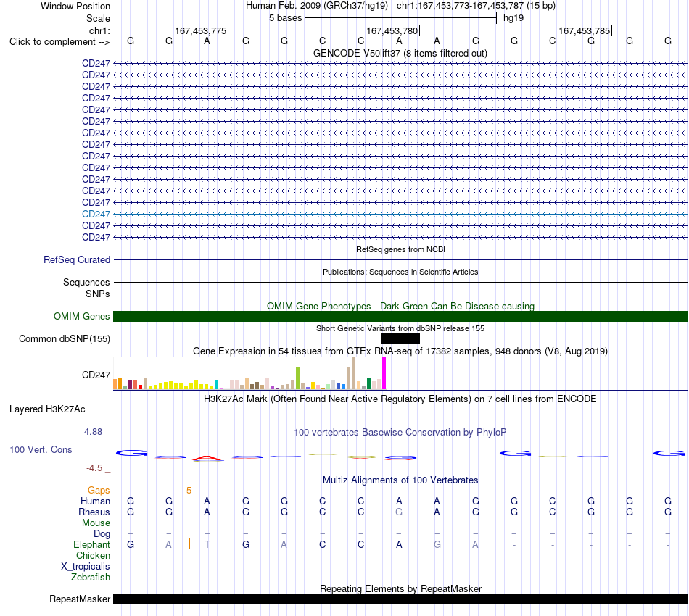Open the RefSeq Curated track label
This screenshot has width=689, height=616.
(77, 260)
